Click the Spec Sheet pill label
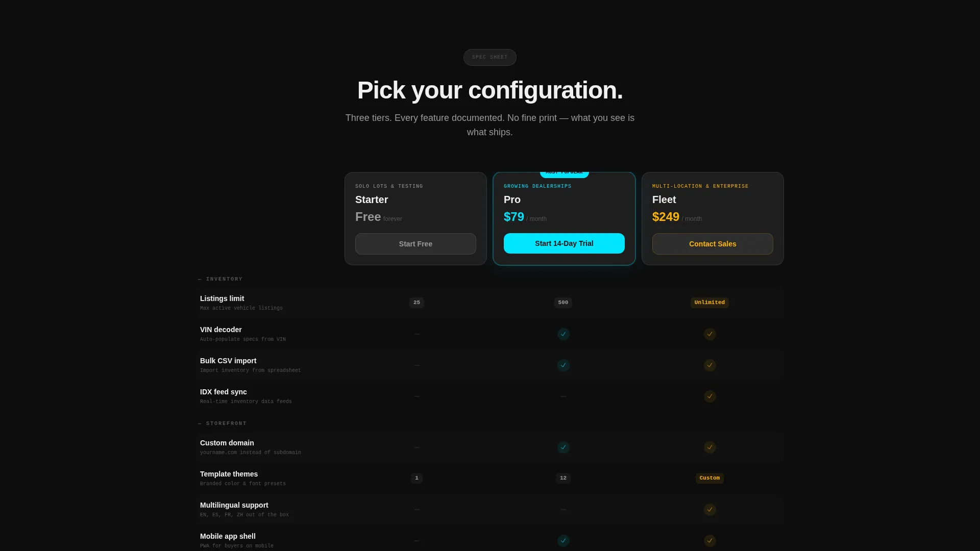The width and height of the screenshot is (980, 551). (490, 57)
